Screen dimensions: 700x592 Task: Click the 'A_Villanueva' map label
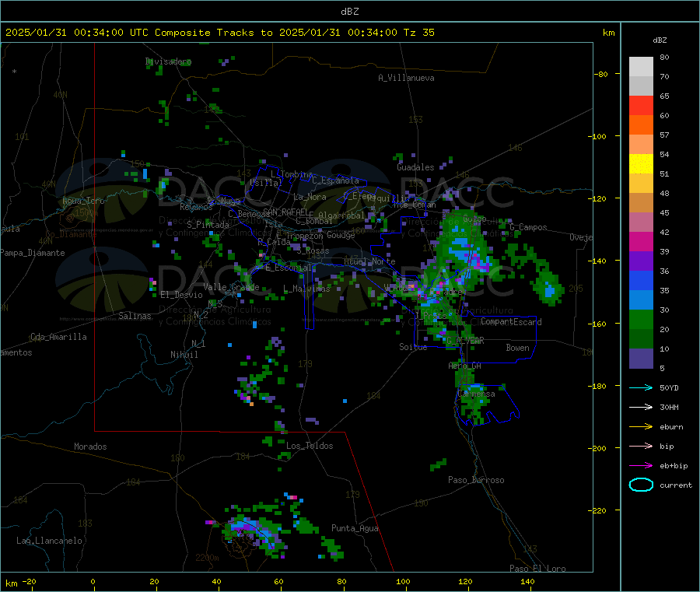(x=406, y=78)
